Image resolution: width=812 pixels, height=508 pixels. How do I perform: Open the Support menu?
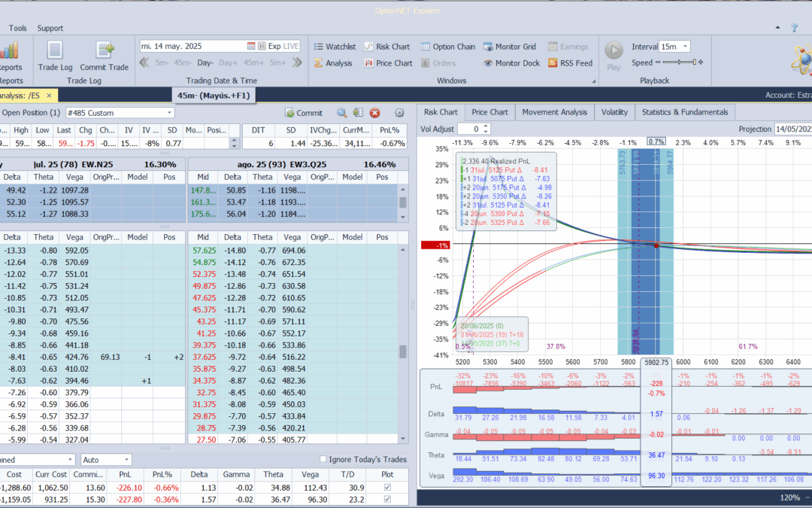pos(50,28)
